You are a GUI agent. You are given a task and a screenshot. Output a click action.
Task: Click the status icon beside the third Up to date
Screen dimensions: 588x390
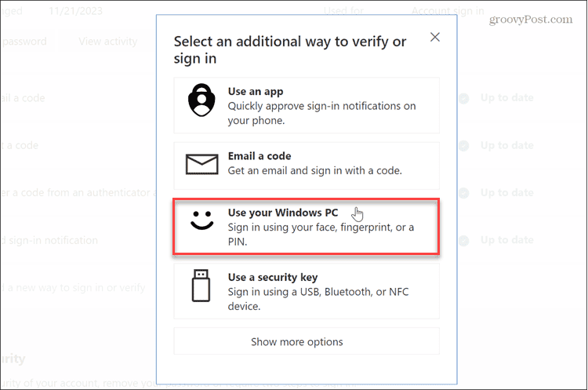(x=464, y=193)
